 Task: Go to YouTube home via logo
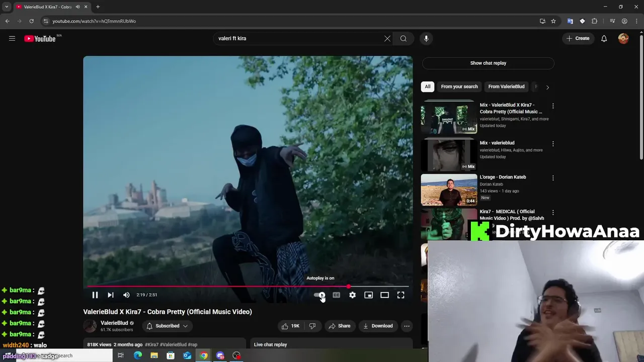pyautogui.click(x=40, y=39)
